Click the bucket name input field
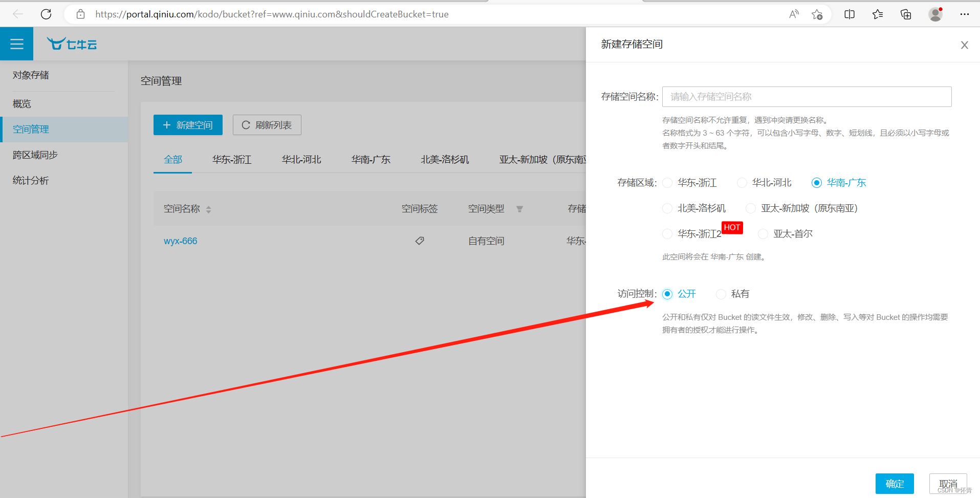The width and height of the screenshot is (980, 498). [x=807, y=97]
